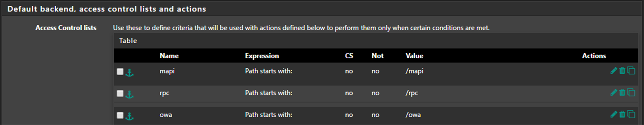Image resolution: width=644 pixels, height=125 pixels.
Task: Duplicate the rpc ACL entry
Action: (631, 92)
